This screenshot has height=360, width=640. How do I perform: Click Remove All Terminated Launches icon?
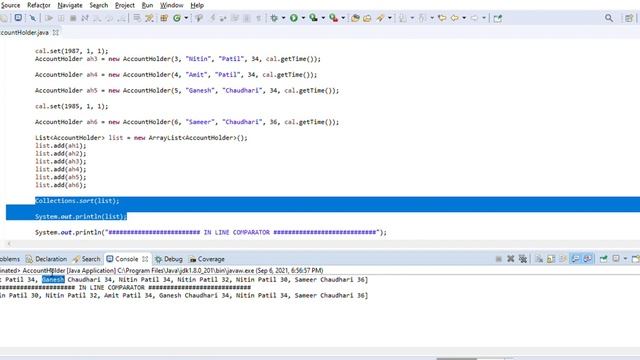tap(523, 259)
